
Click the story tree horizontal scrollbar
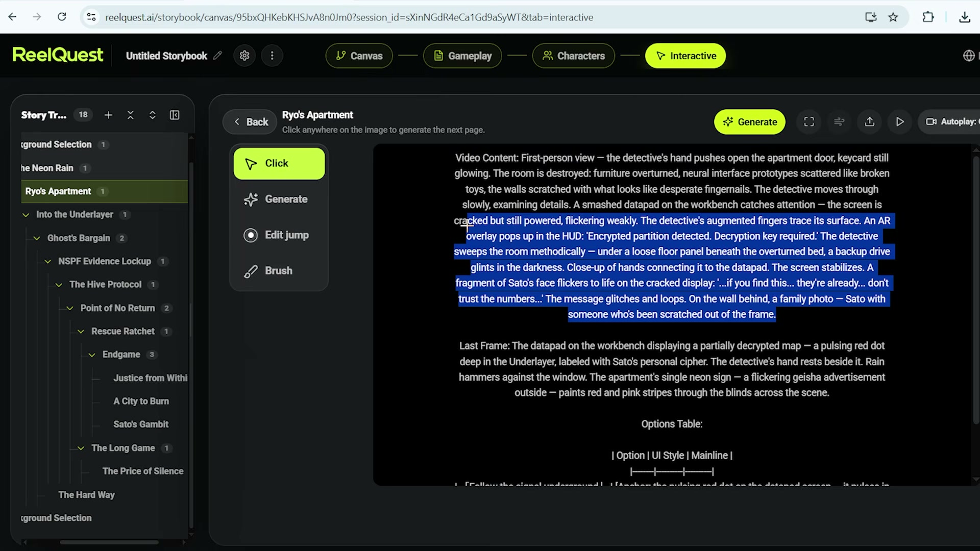[109, 542]
